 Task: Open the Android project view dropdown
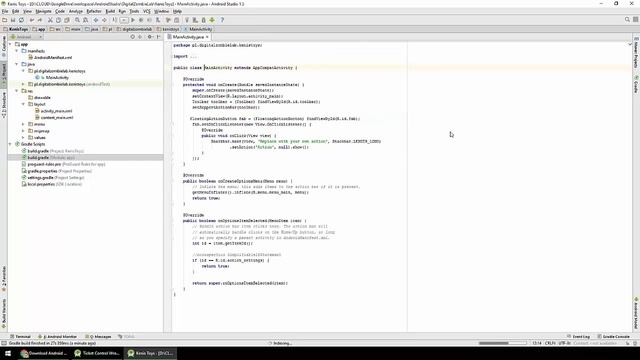27,37
